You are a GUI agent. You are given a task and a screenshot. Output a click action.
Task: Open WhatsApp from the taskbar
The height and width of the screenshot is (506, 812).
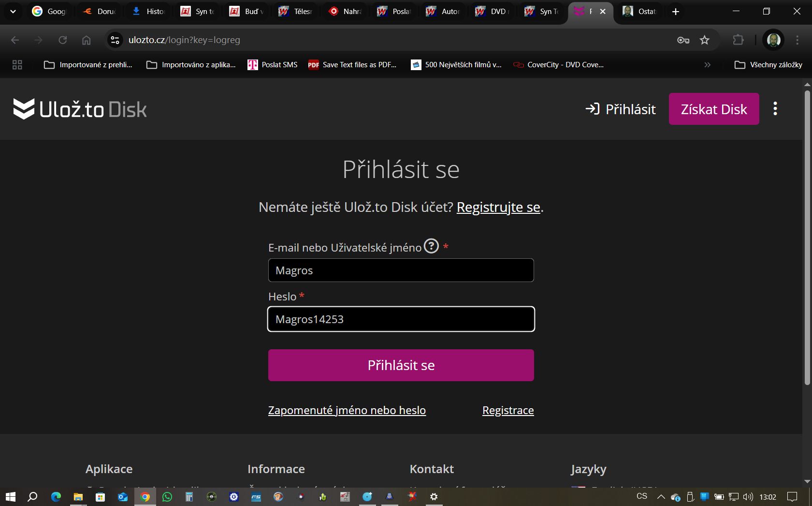coord(167,497)
